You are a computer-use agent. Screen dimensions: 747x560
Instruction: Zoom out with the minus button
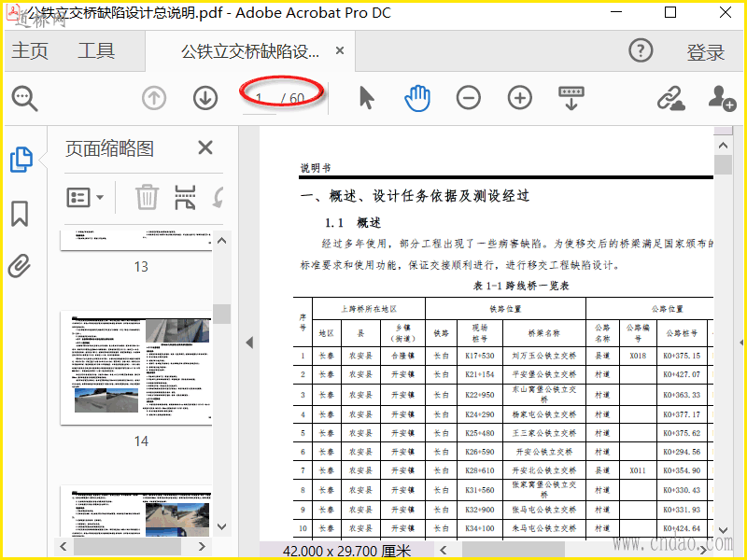(x=469, y=99)
